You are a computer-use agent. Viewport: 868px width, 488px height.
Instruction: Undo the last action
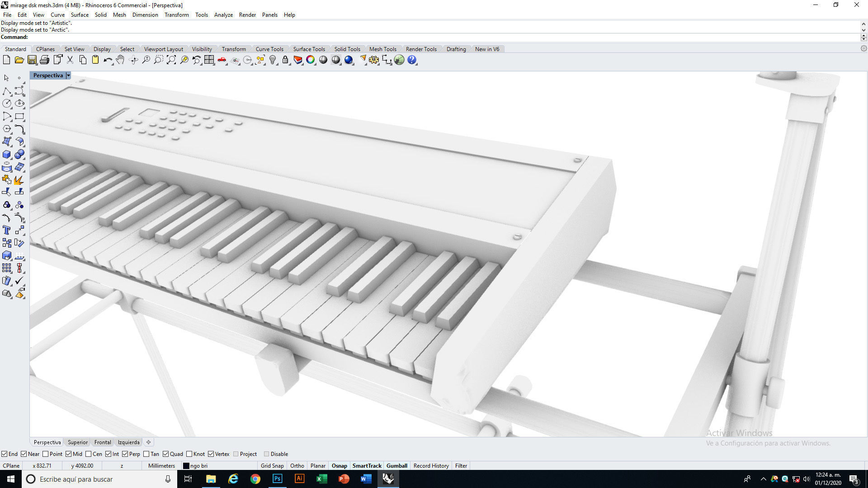108,60
